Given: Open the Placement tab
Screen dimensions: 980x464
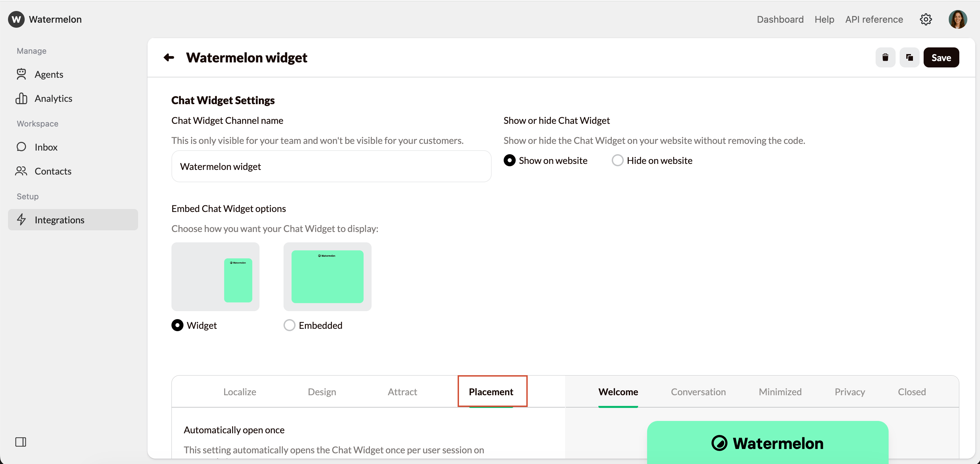Looking at the screenshot, I should pos(491,392).
